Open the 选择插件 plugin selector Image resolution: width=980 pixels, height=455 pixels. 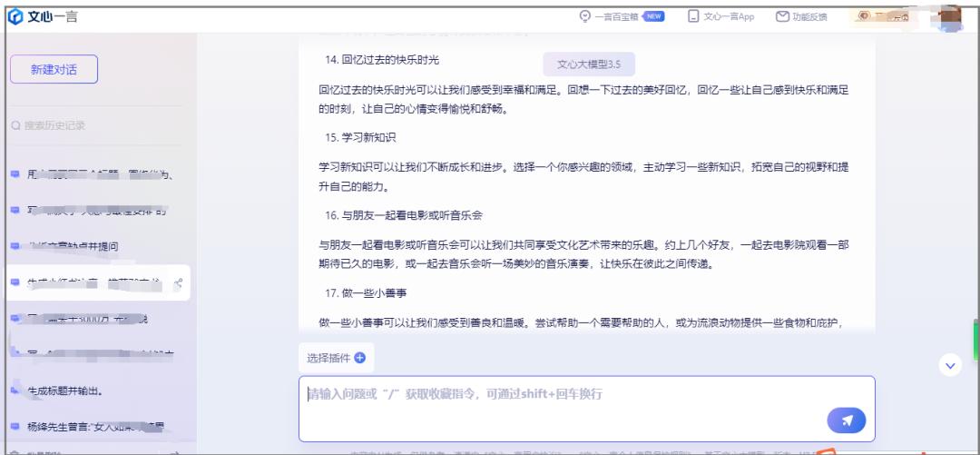[337, 358]
